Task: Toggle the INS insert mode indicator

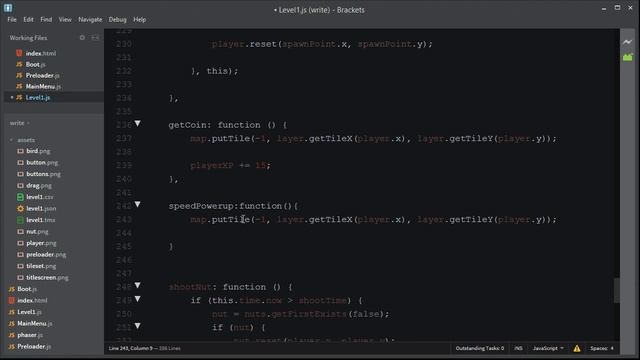Action: pyautogui.click(x=518, y=348)
